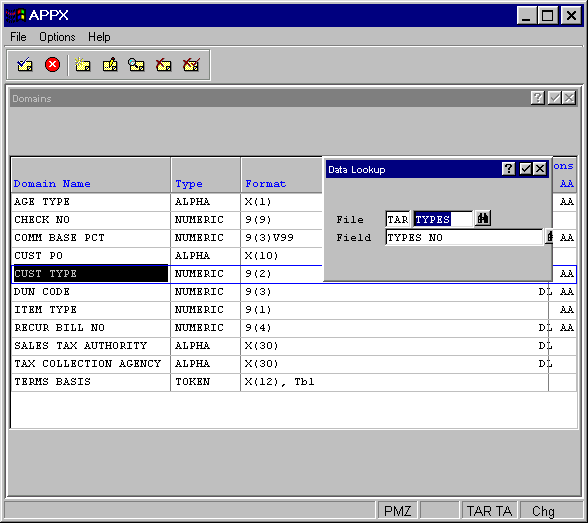Viewport: 588px width, 523px height.
Task: Switch to Change mode with pencil record icon
Action: [x=110, y=65]
